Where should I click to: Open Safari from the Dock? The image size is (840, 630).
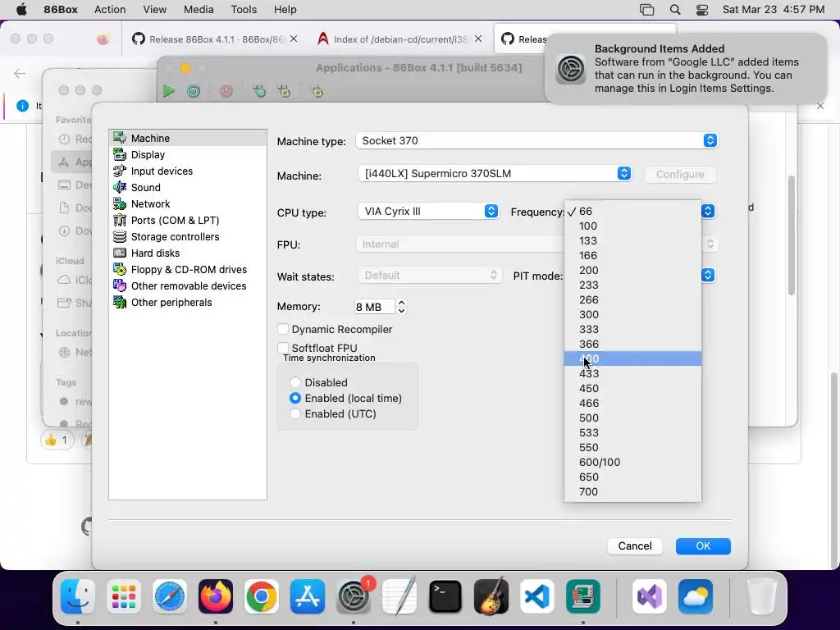pos(170,596)
